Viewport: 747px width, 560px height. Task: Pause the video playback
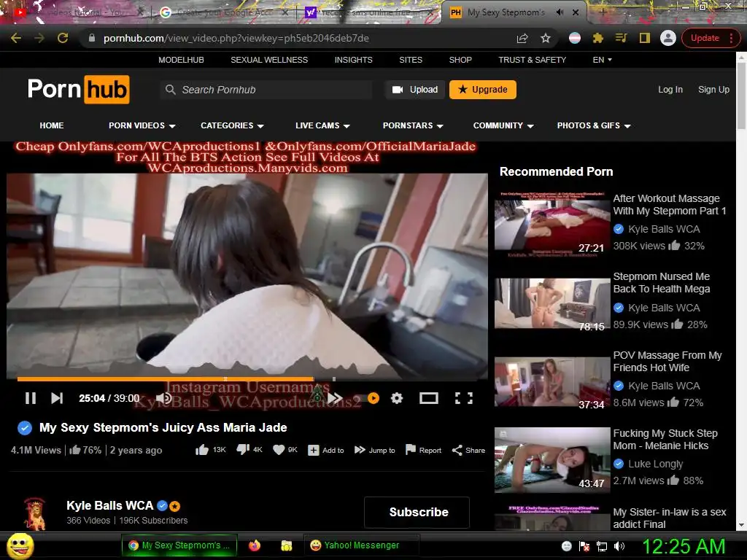[31, 398]
